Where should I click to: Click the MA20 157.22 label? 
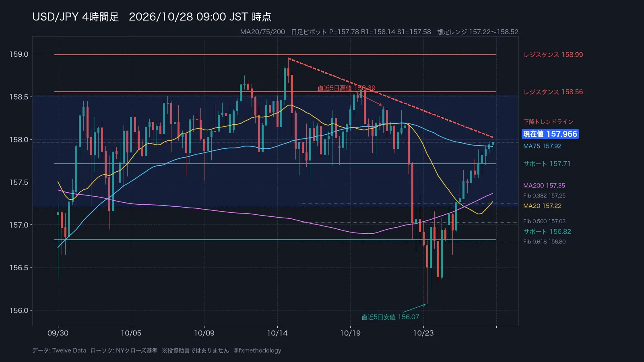click(542, 206)
